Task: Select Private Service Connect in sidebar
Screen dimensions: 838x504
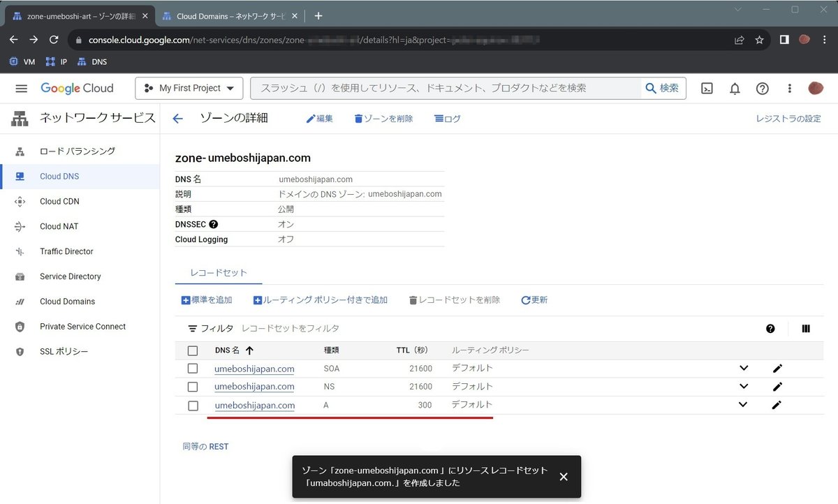Action: (x=80, y=327)
